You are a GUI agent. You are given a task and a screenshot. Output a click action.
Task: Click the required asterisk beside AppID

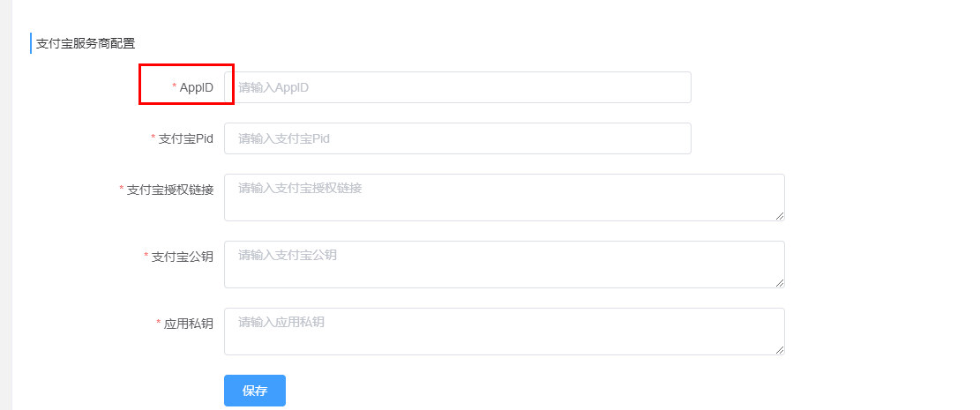pyautogui.click(x=175, y=87)
